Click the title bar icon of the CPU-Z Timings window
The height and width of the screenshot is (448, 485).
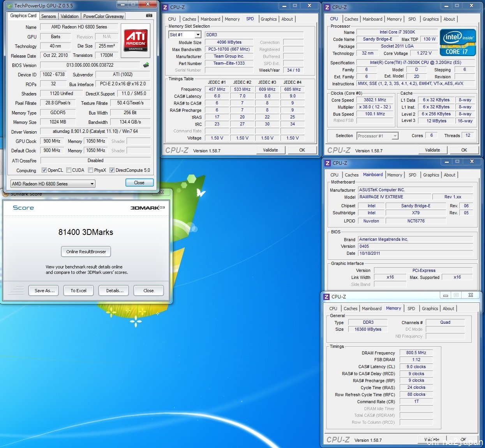(326, 296)
